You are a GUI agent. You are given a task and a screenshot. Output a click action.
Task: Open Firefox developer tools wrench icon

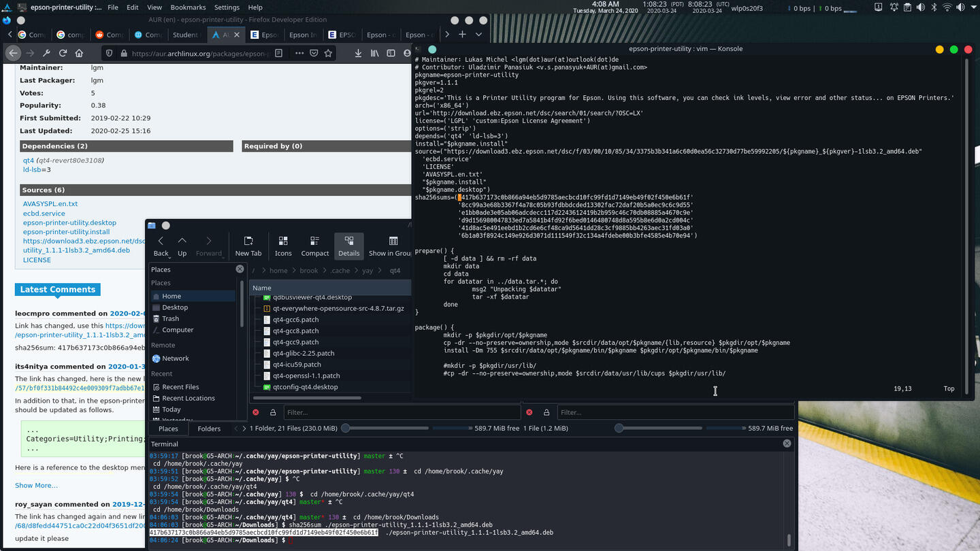46,53
